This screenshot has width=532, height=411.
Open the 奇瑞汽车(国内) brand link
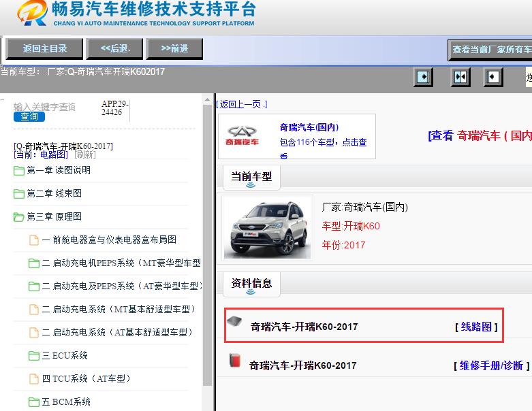(309, 127)
